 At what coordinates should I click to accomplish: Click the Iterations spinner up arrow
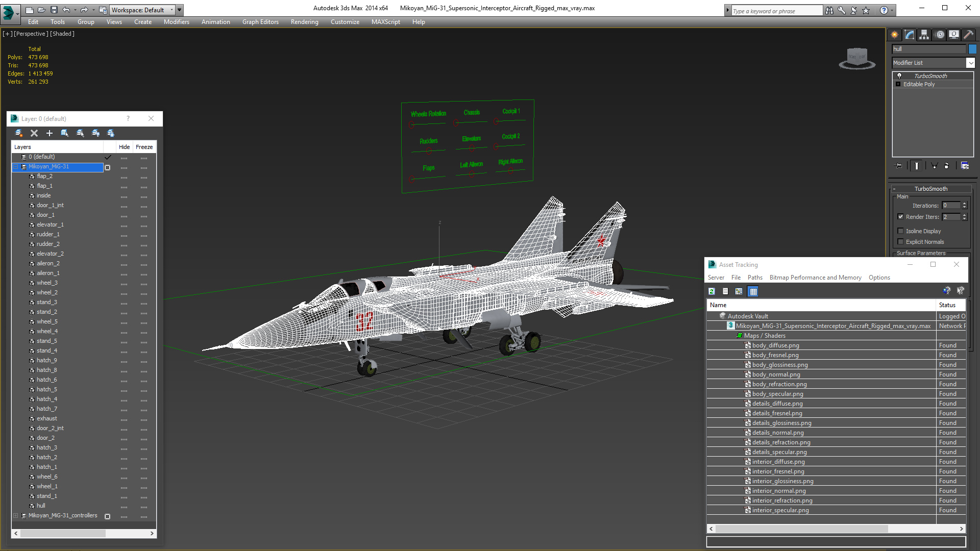coord(964,204)
